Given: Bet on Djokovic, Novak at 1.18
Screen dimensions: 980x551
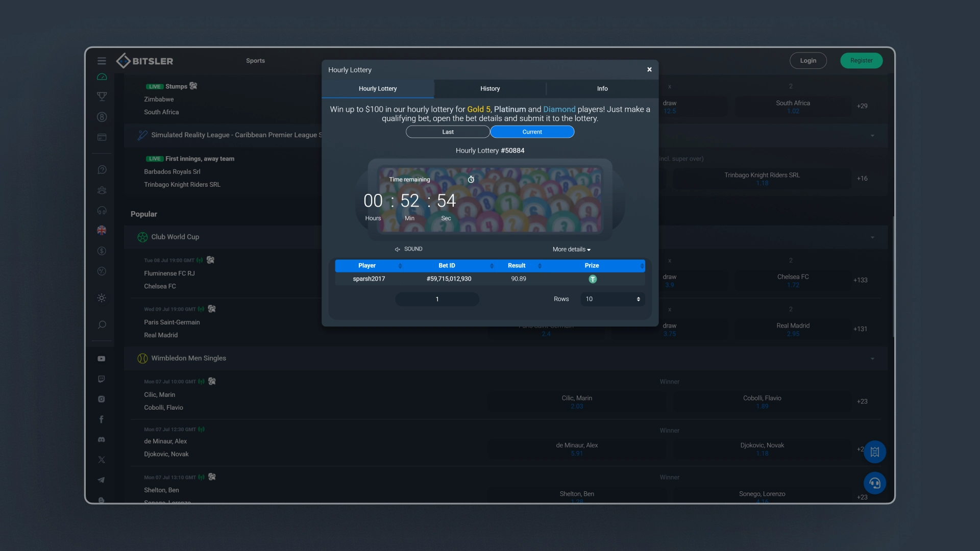Looking at the screenshot, I should point(762,449).
